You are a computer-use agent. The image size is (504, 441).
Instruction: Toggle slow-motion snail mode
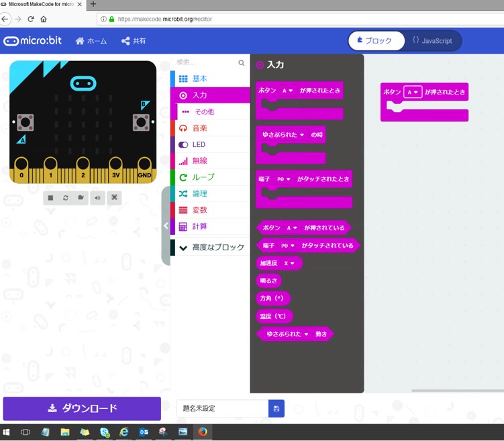81,198
